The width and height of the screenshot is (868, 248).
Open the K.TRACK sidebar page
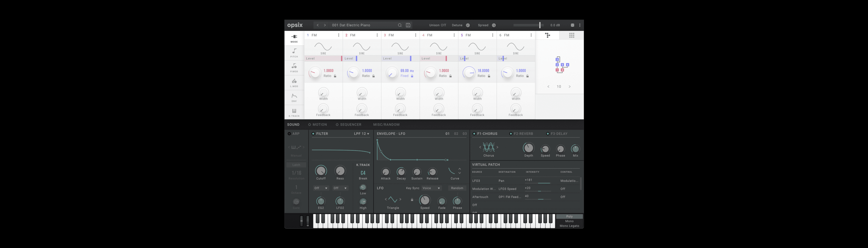(294, 112)
